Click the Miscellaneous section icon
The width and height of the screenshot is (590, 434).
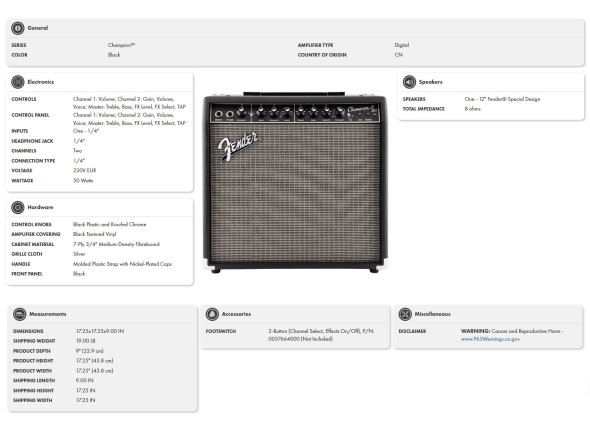(405, 314)
